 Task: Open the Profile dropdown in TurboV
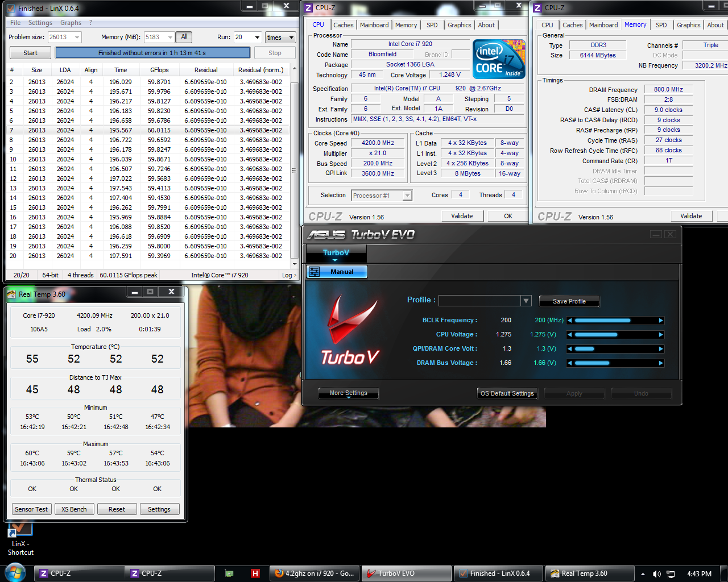[x=526, y=301]
